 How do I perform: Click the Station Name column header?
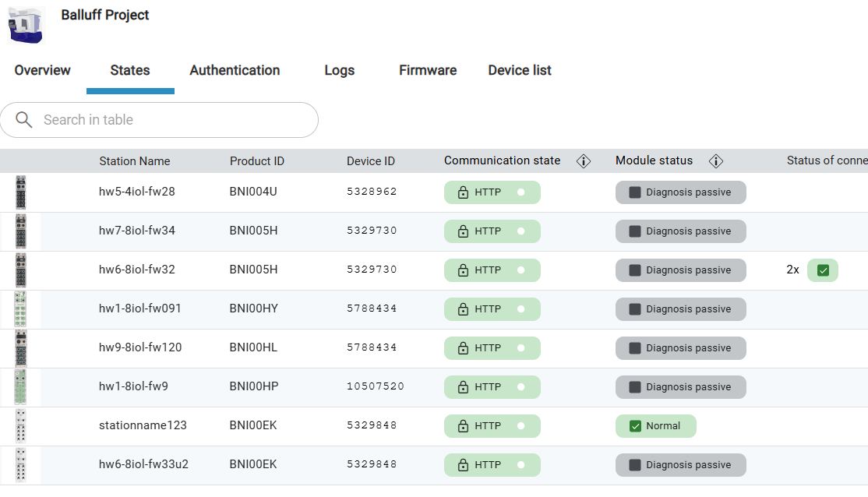click(134, 161)
